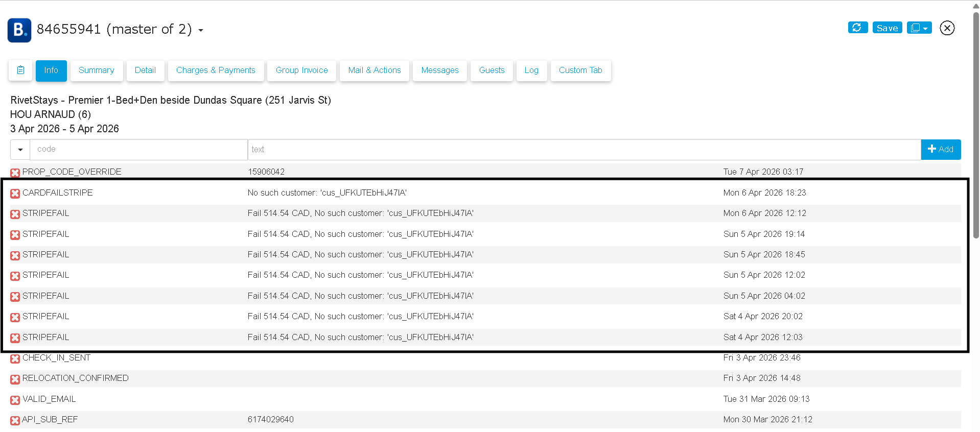Select the PROP_CODE_OVERRIDE value 15906042

point(266,172)
